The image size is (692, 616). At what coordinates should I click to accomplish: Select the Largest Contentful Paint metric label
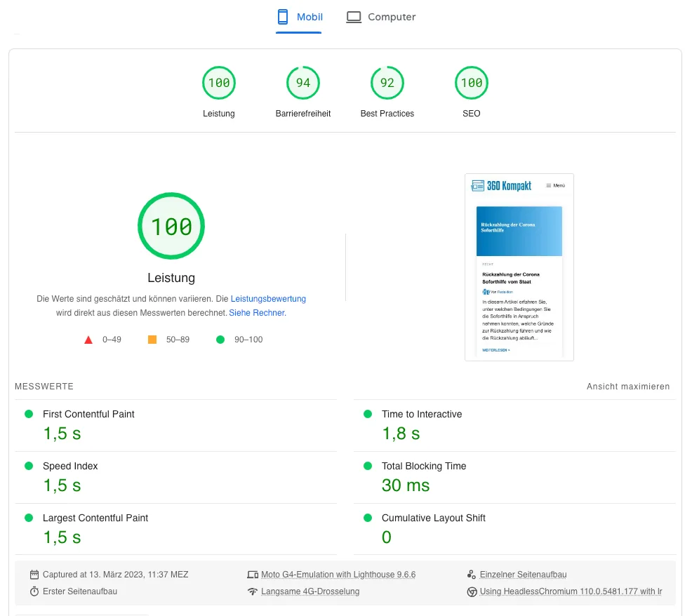[x=95, y=518]
